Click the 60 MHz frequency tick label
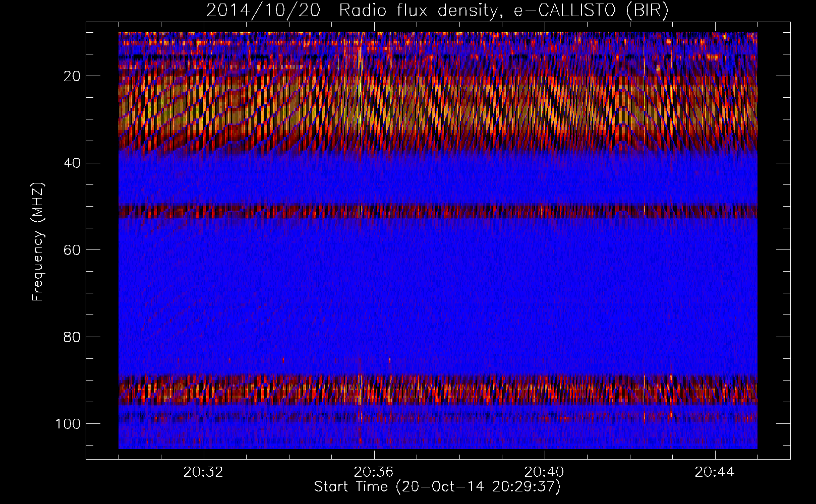This screenshot has height=504, width=816. 72,250
